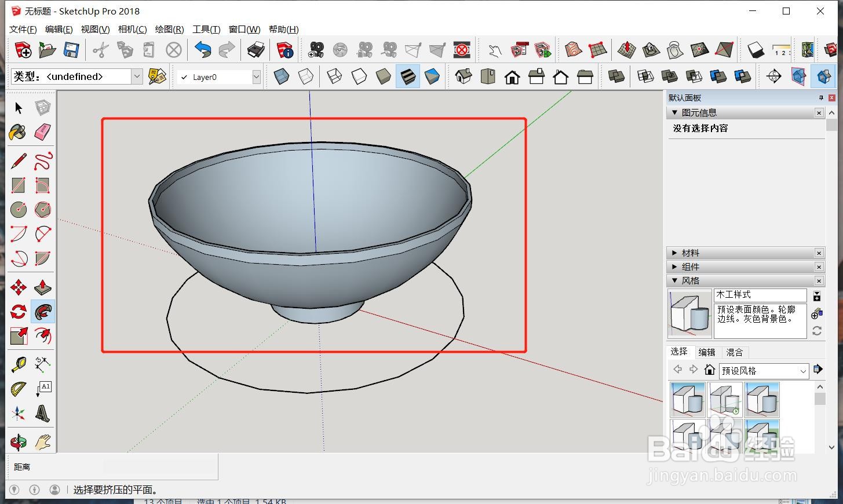Image resolution: width=843 pixels, height=504 pixels.
Task: Toggle shaded with textures style
Action: pyautogui.click(x=408, y=76)
